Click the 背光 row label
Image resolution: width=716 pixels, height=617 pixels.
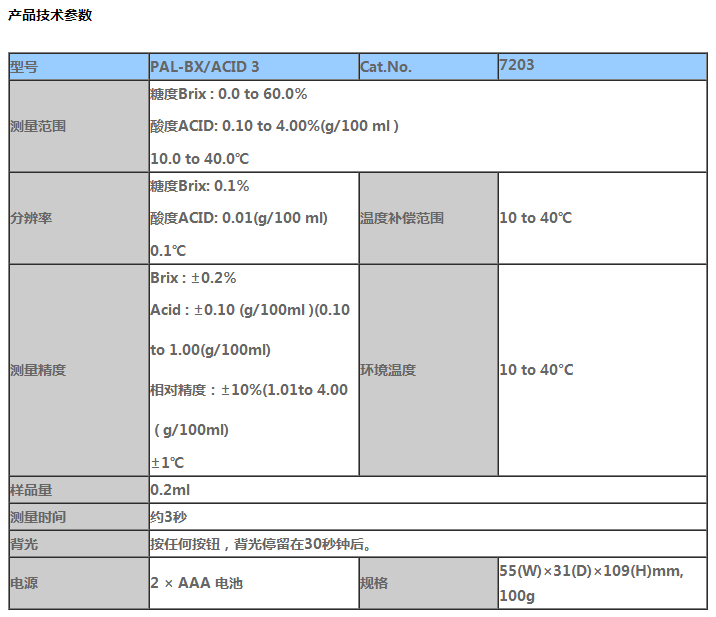pyautogui.click(x=24, y=545)
